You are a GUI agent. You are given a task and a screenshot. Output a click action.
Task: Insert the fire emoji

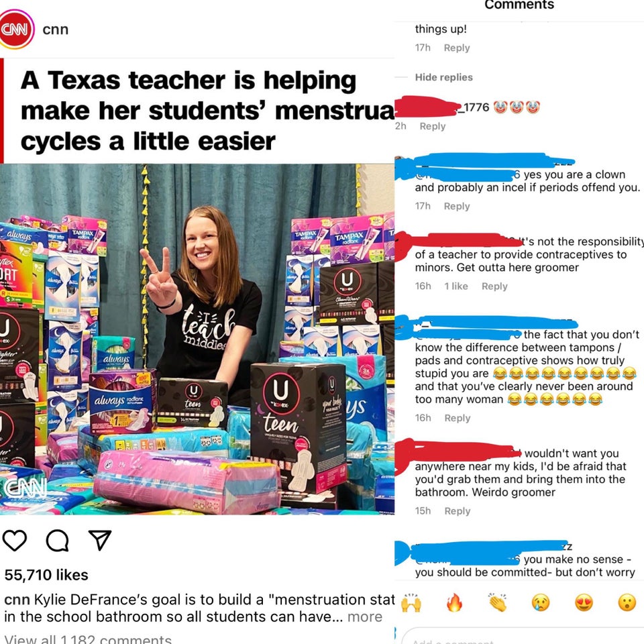455,603
